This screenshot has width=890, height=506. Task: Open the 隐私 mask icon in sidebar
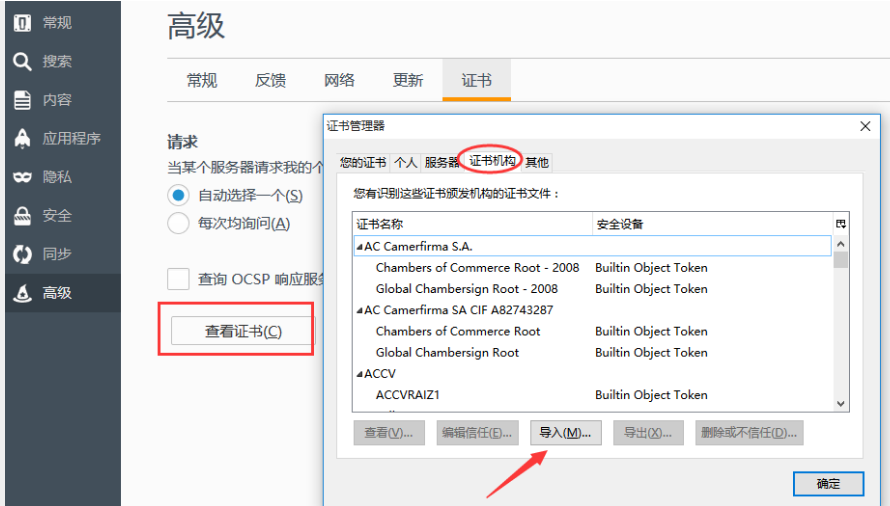coord(22,177)
